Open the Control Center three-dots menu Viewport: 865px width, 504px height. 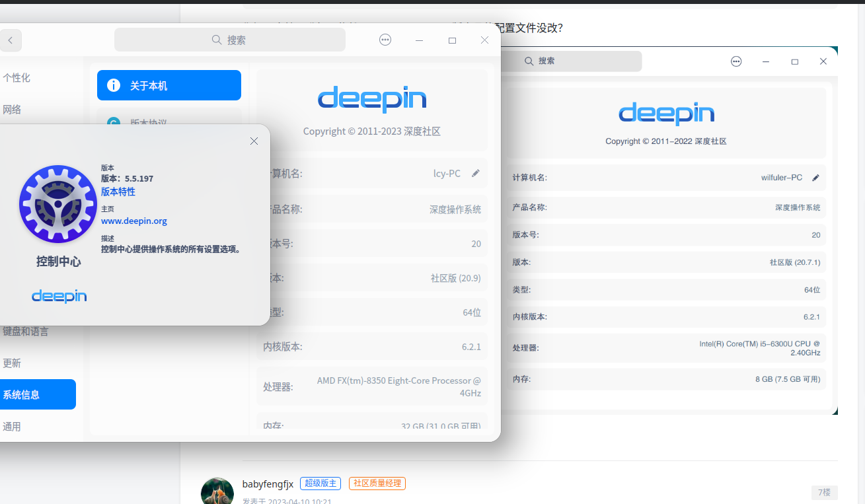point(385,40)
